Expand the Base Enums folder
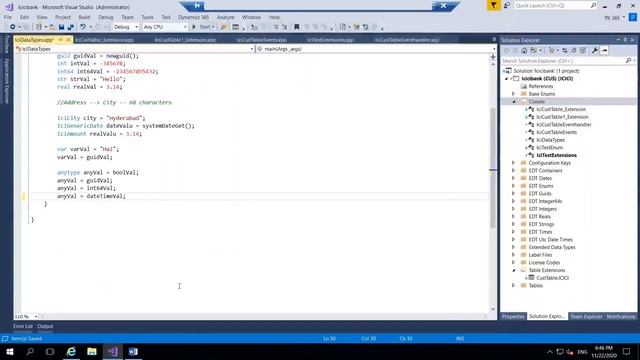This screenshot has height=360, width=640. point(513,94)
